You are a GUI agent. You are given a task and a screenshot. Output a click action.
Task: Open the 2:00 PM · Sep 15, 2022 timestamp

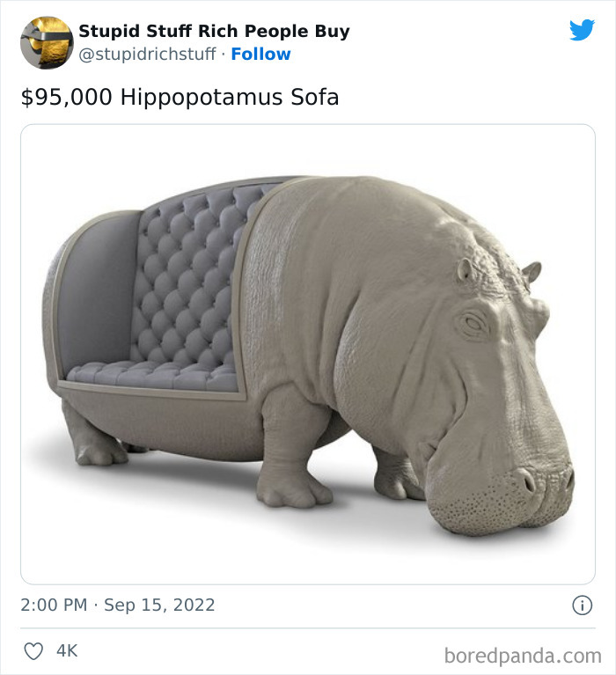(x=118, y=605)
